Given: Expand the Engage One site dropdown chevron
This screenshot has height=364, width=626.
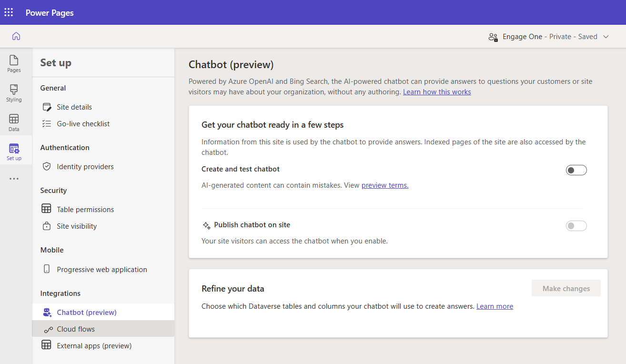Looking at the screenshot, I should tap(606, 37).
